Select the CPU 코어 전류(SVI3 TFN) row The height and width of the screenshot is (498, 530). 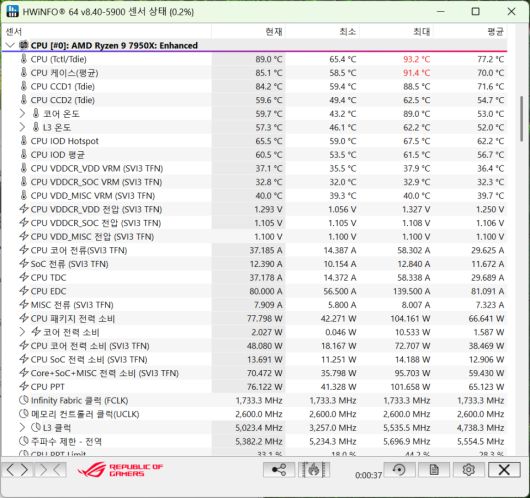tap(255, 250)
